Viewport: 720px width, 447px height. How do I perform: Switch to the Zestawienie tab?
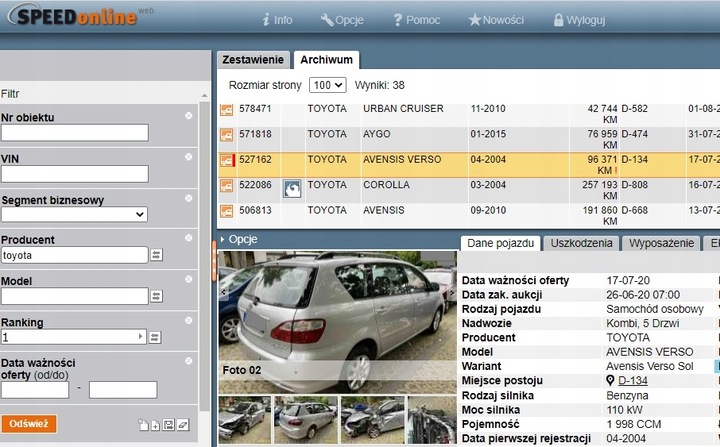click(252, 60)
